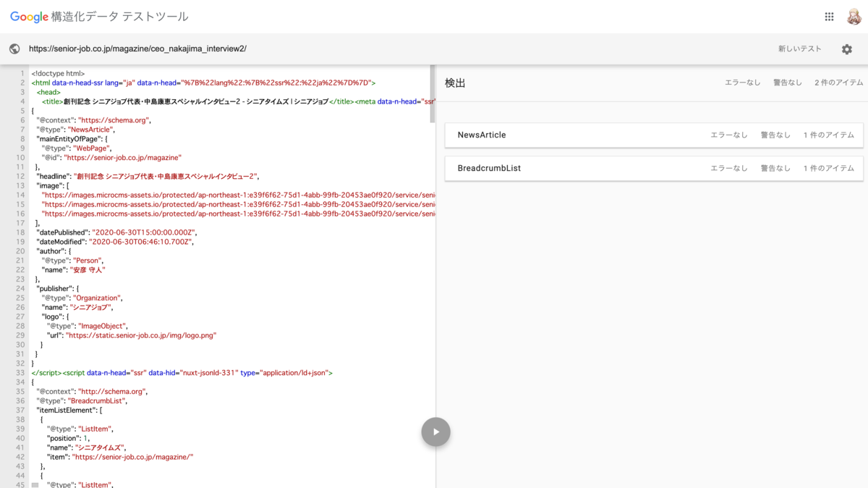Click "@type": "ImageObject" line
Screen dimensions: 868x488
tap(88, 326)
